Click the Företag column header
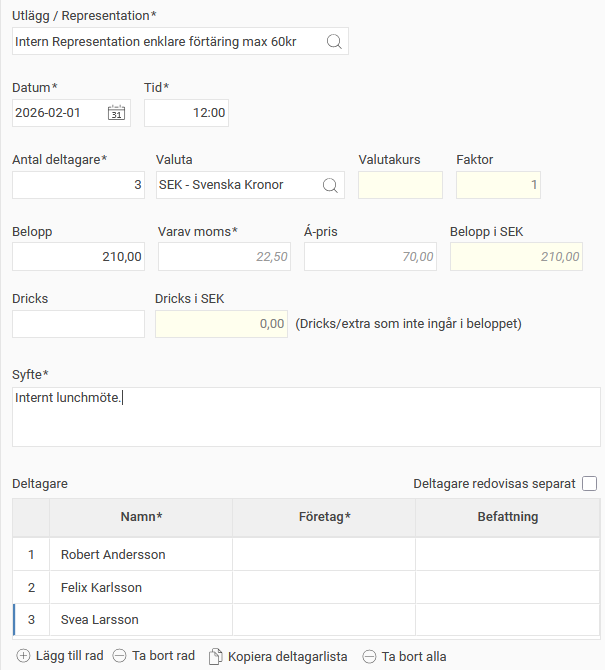605x670 pixels. (x=324, y=517)
